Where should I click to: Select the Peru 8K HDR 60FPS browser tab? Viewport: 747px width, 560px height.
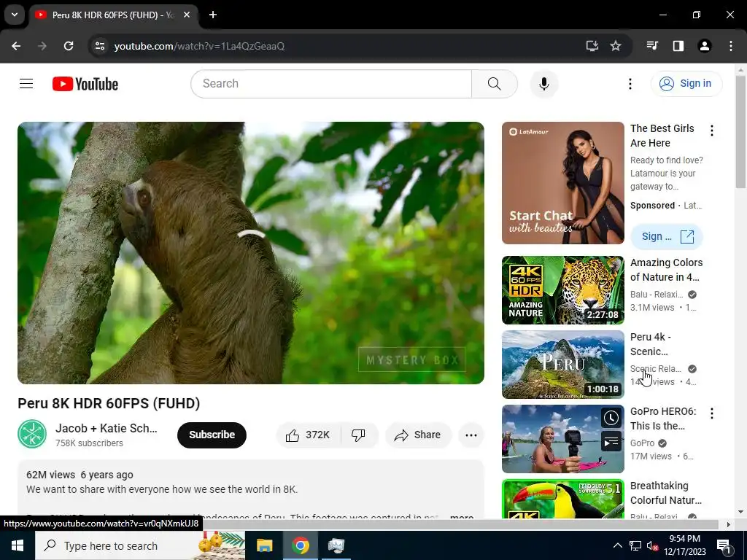click(112, 15)
